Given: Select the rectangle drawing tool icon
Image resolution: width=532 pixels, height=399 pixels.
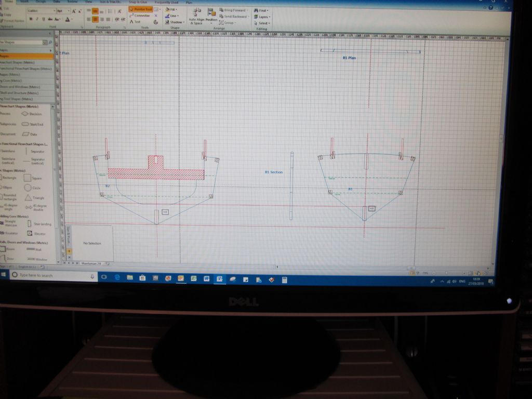Looking at the screenshot, I should point(157,9).
